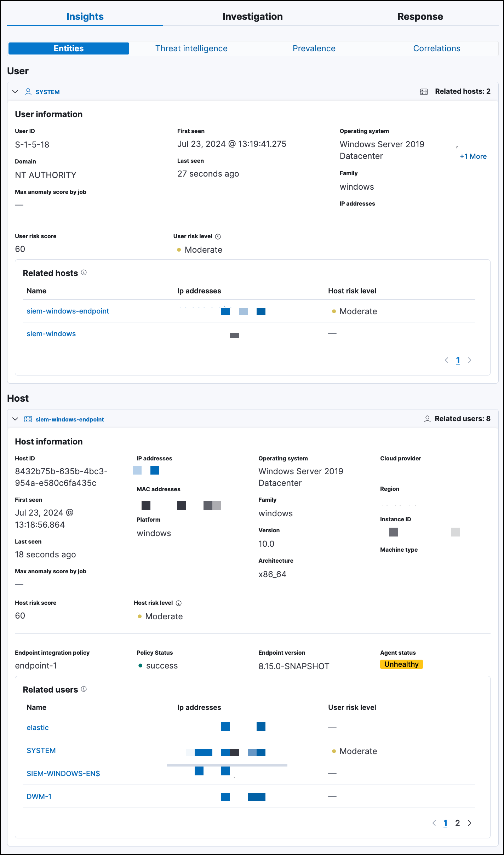Select the Prevalence view
Image resolution: width=504 pixels, height=855 pixels.
314,48
